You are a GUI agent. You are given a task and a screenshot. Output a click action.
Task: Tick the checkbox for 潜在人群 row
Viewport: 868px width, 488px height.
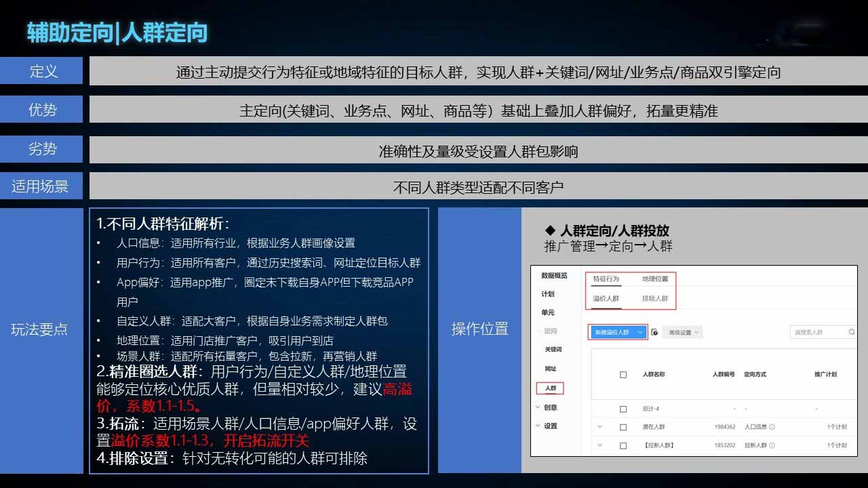click(x=623, y=427)
